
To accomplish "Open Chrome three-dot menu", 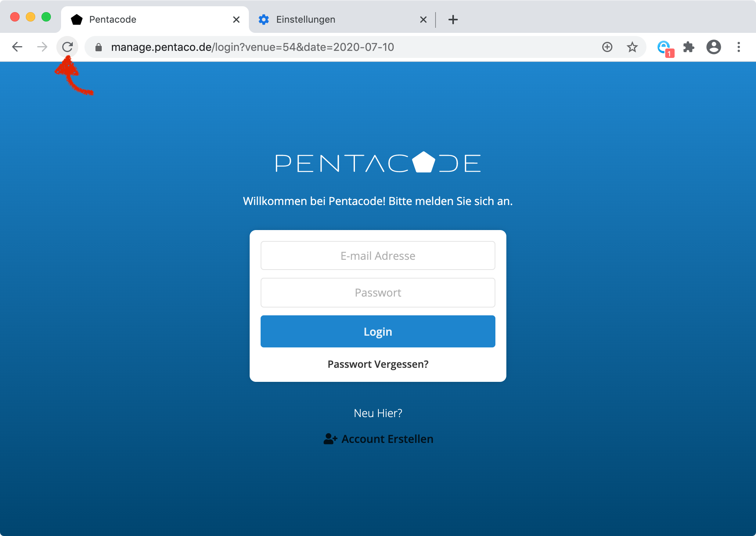I will 739,47.
